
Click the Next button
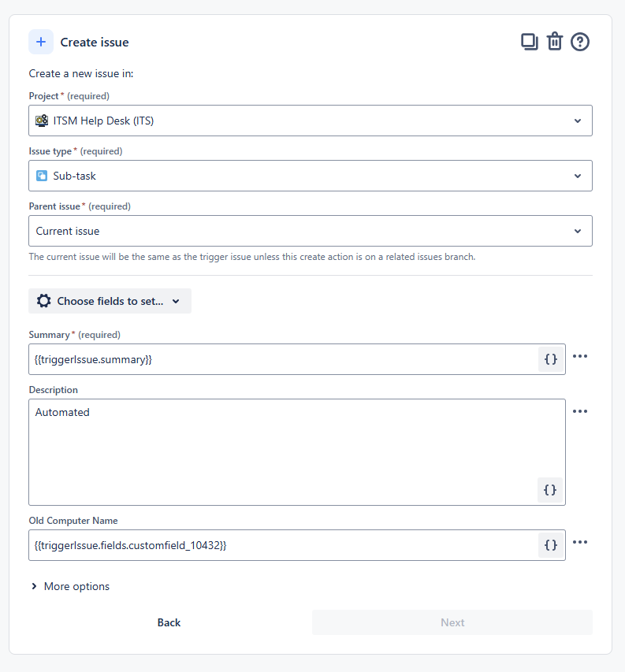click(x=452, y=622)
